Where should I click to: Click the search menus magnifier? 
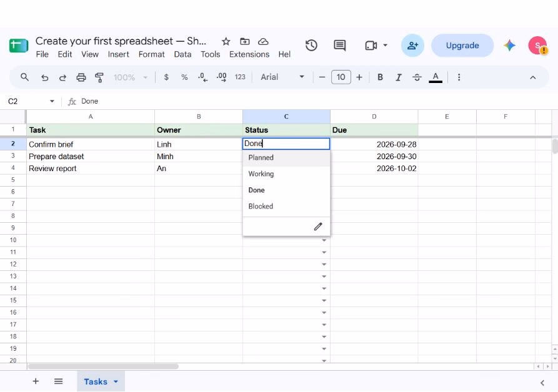pyautogui.click(x=24, y=77)
